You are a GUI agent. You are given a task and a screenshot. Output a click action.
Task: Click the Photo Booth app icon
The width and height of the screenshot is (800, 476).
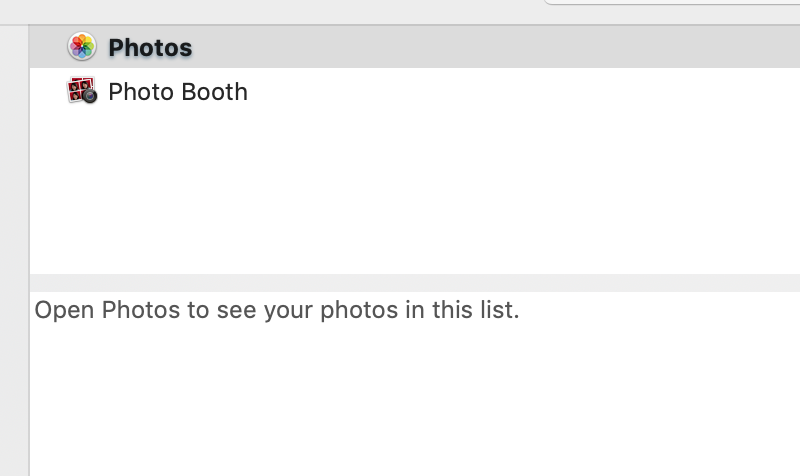click(82, 90)
